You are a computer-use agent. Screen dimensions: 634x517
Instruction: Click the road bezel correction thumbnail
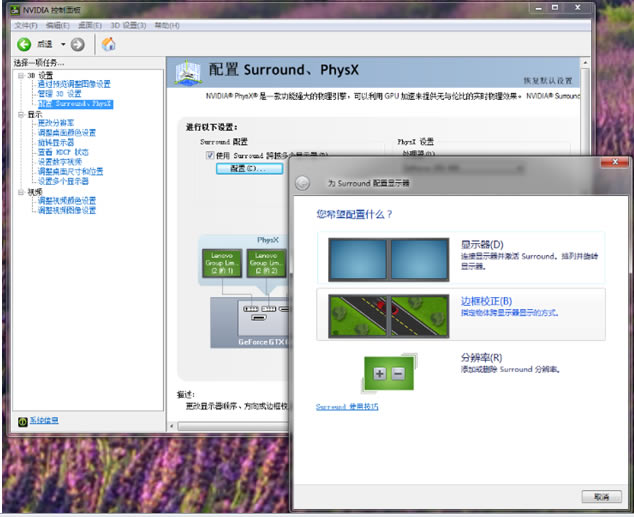[x=389, y=316]
